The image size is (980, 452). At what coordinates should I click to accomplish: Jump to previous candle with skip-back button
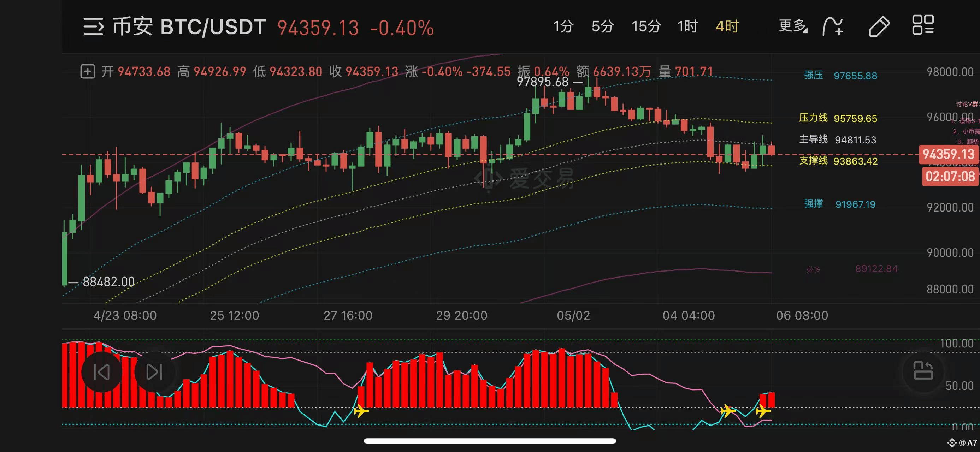[102, 372]
